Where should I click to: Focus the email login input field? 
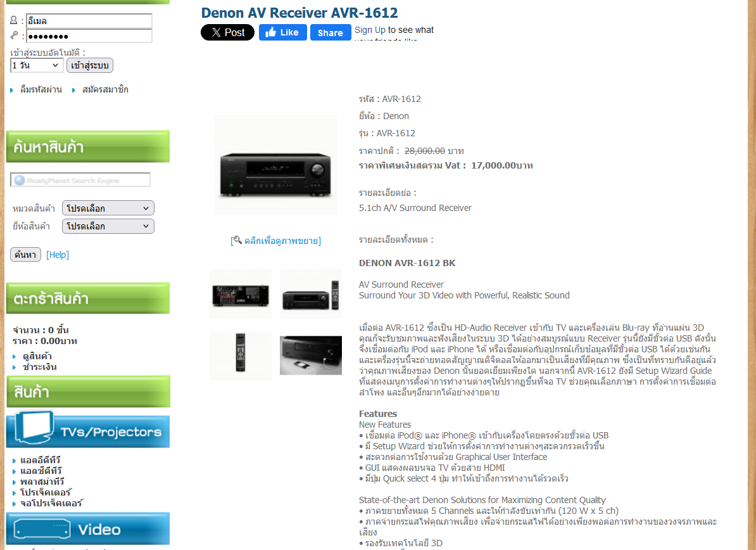pos(89,21)
